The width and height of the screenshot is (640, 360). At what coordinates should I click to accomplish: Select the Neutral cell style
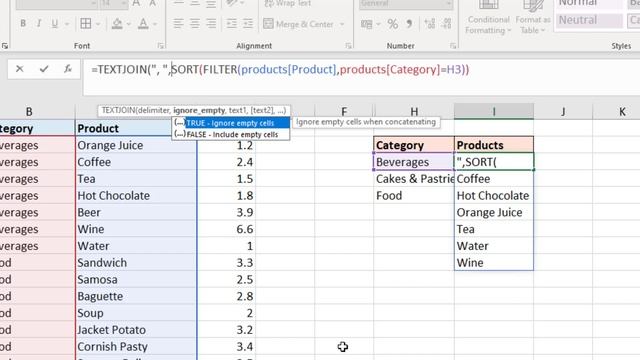589,20
